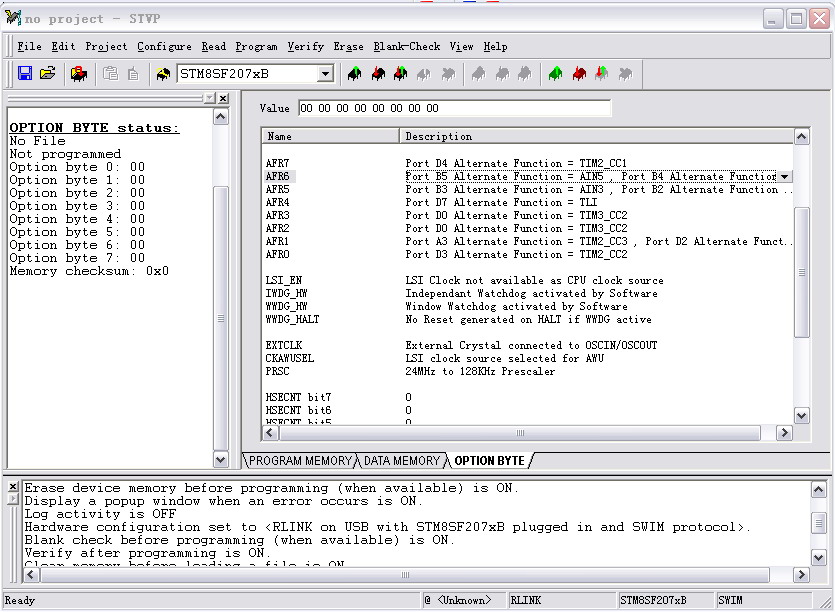Open the Program menu
835x612 pixels.
[x=256, y=46]
